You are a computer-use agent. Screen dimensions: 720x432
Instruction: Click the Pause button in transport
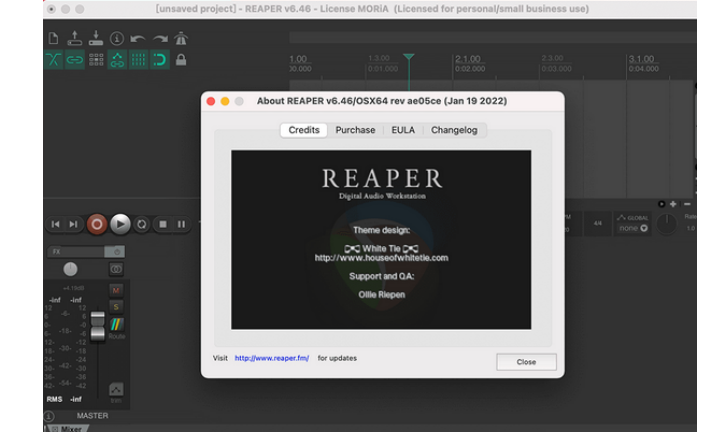point(181,224)
